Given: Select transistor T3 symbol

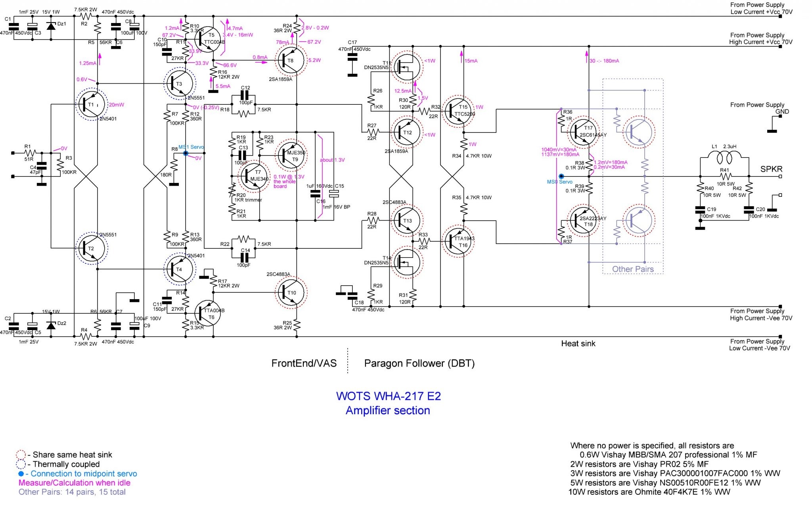Looking at the screenshot, I should (180, 84).
